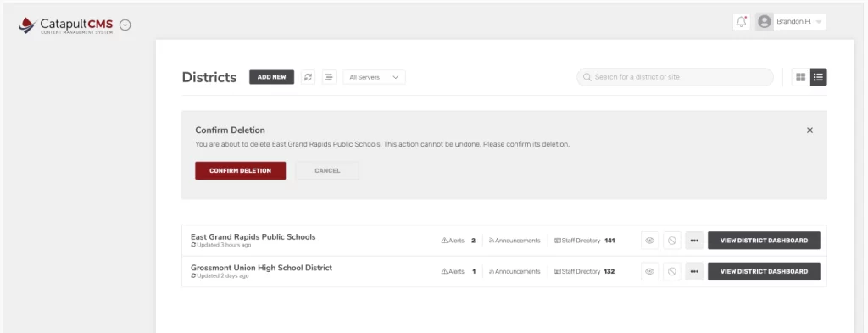Toggle visibility eye for Grossmont Union

click(650, 272)
